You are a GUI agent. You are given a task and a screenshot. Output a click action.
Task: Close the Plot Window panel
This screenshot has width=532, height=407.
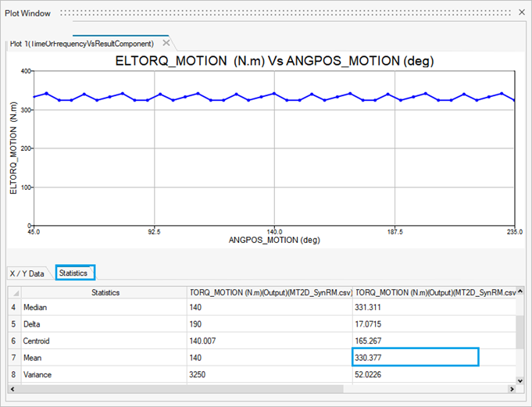(522, 13)
